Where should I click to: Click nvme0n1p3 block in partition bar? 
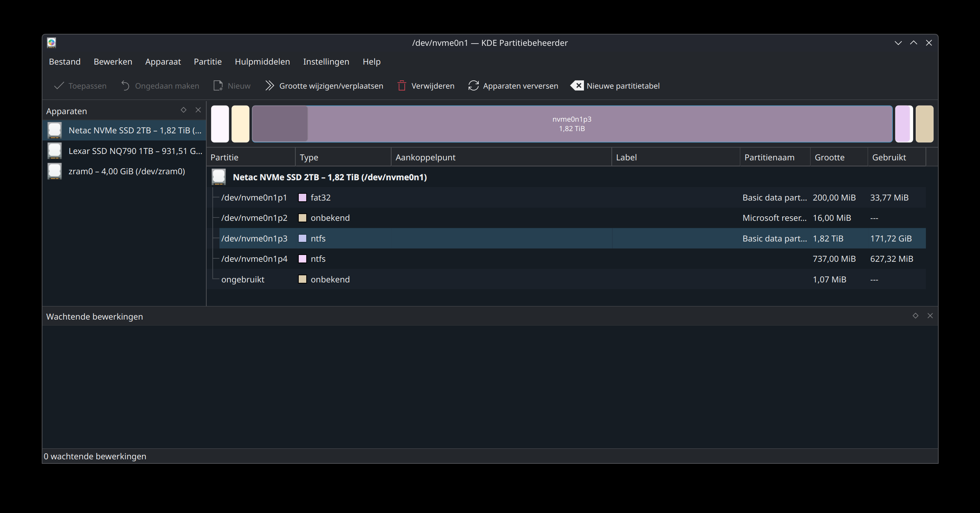coord(572,124)
